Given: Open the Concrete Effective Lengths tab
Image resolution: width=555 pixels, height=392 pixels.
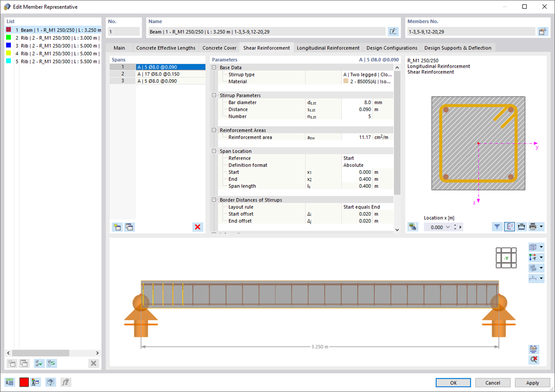Looking at the screenshot, I should (x=166, y=48).
